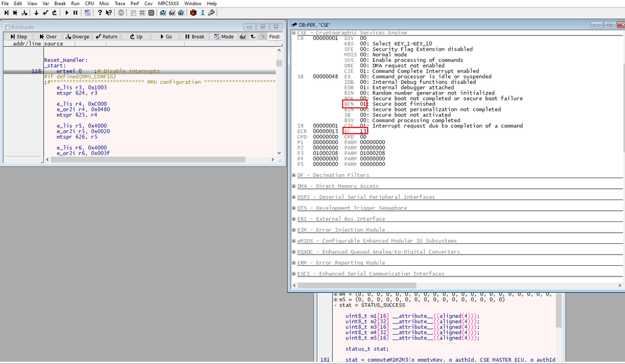Click the Step Over icon in main toolbar
This screenshot has height=364, width=625.
[15, 13]
